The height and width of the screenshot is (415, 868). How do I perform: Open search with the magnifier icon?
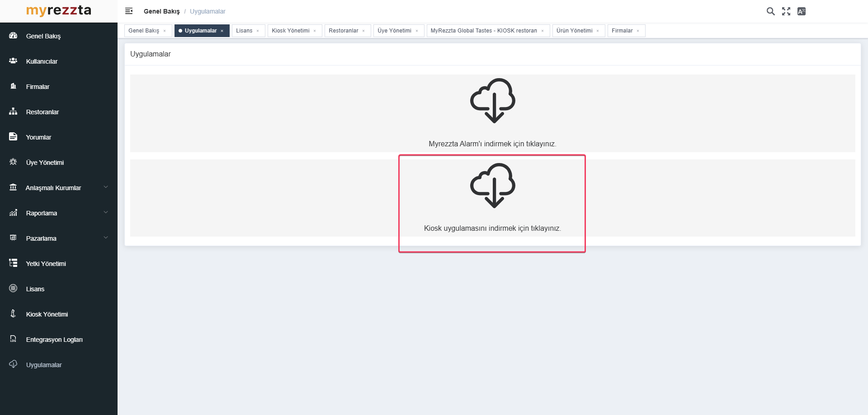click(x=771, y=11)
